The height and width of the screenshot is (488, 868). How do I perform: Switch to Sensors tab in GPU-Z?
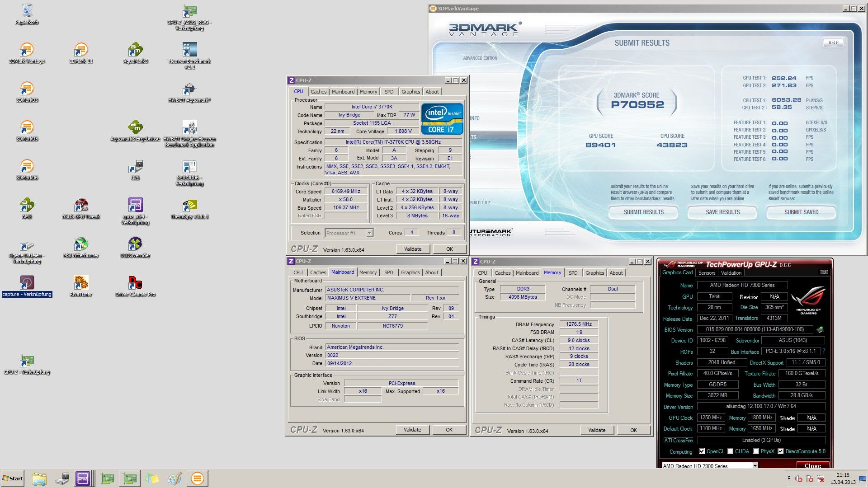[707, 273]
